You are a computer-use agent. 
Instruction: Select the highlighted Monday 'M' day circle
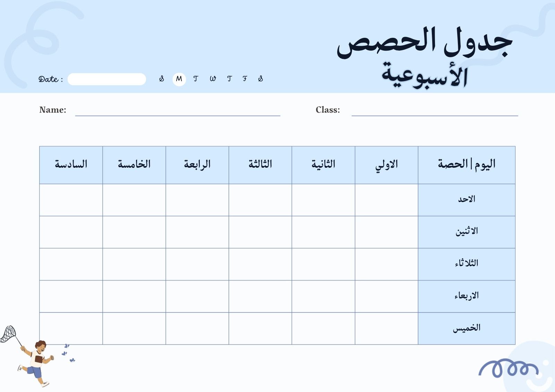[x=179, y=79]
